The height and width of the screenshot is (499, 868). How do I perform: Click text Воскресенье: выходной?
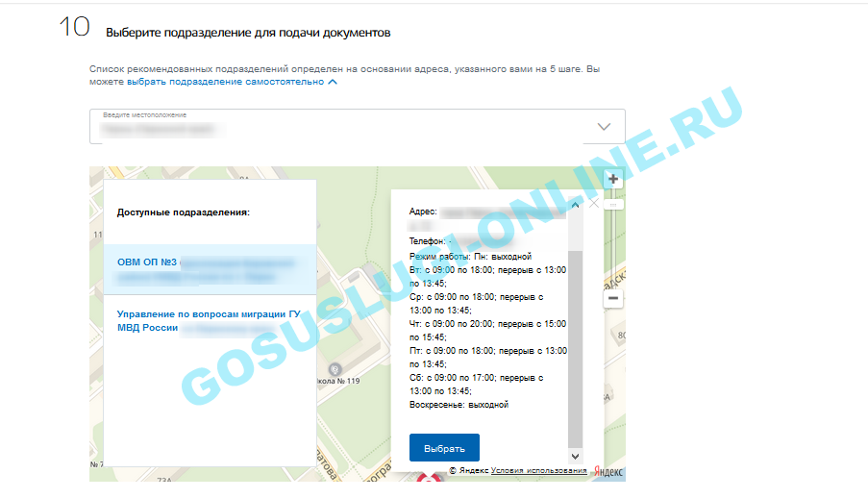click(x=459, y=404)
